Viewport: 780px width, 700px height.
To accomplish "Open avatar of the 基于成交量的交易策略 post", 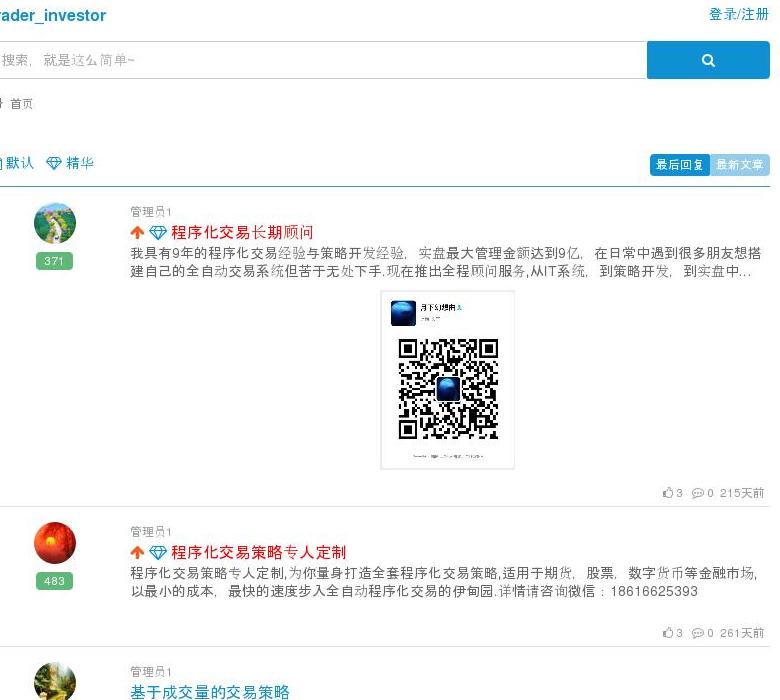I will [55, 681].
